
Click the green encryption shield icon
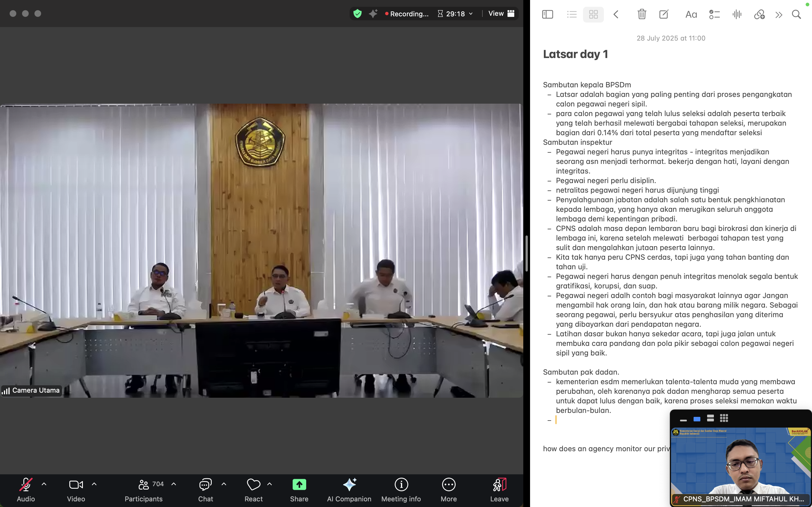click(357, 14)
